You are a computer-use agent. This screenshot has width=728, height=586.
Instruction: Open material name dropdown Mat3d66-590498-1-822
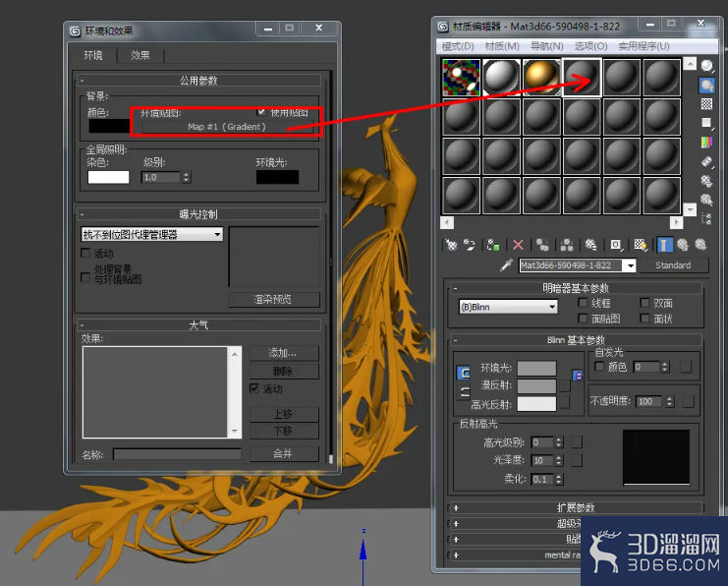click(630, 265)
